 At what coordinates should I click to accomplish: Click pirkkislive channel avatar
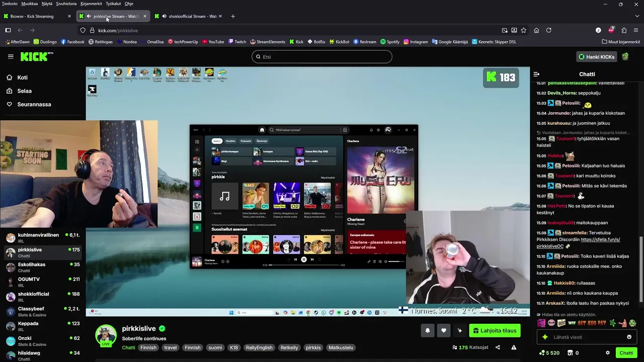click(106, 334)
